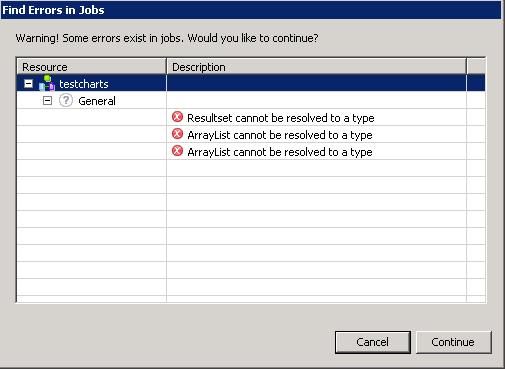Click the first ArrayList error icon
This screenshot has width=505, height=369.
tap(177, 134)
